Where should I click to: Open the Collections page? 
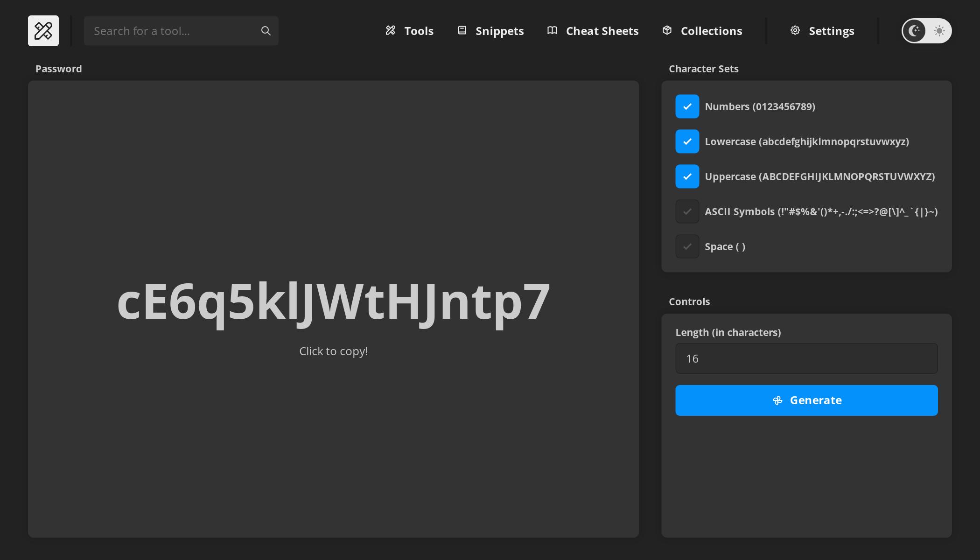[702, 31]
